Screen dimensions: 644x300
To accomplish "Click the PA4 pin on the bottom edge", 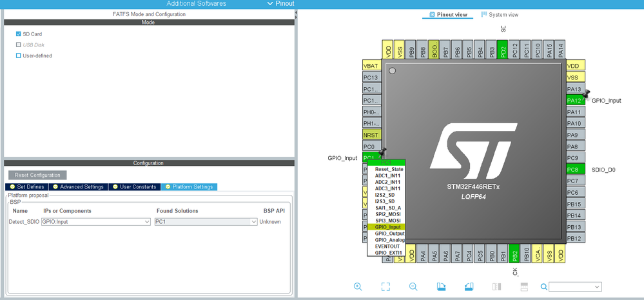I will point(422,254).
